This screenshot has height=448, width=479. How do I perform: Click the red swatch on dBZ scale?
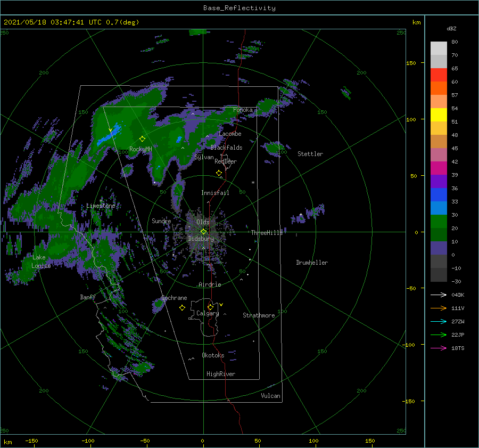point(439,75)
